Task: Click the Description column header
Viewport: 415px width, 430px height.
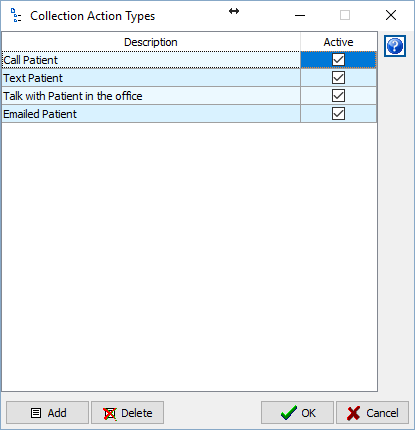Action: 151,42
